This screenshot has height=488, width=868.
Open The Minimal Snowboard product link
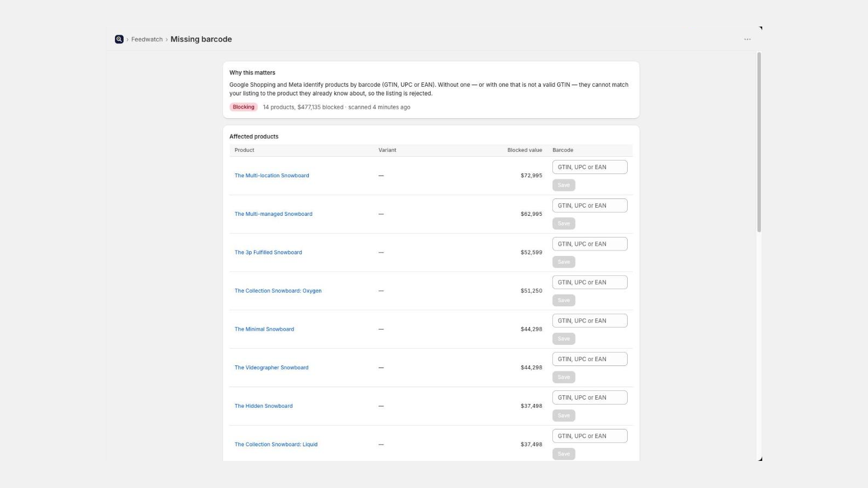264,329
